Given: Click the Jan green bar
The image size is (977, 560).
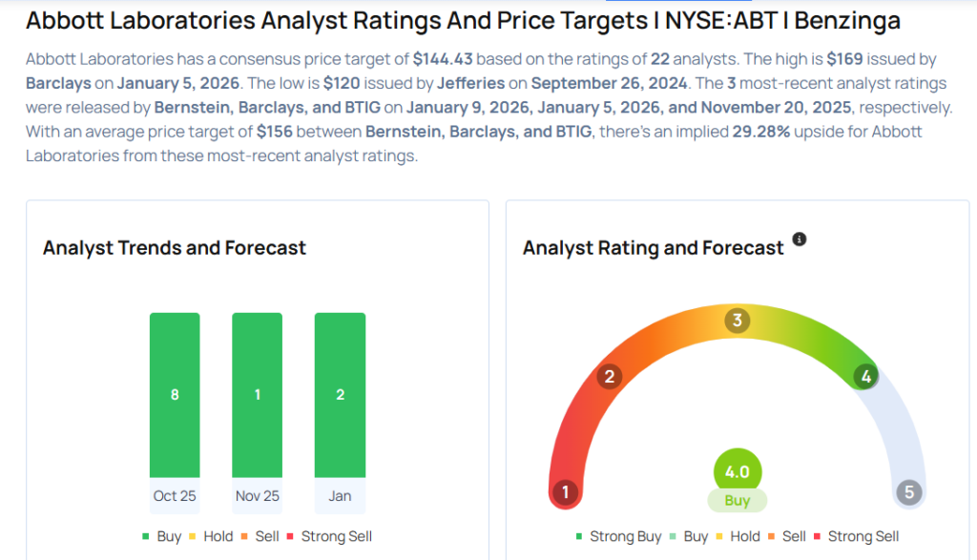Looking at the screenshot, I should click(x=340, y=394).
